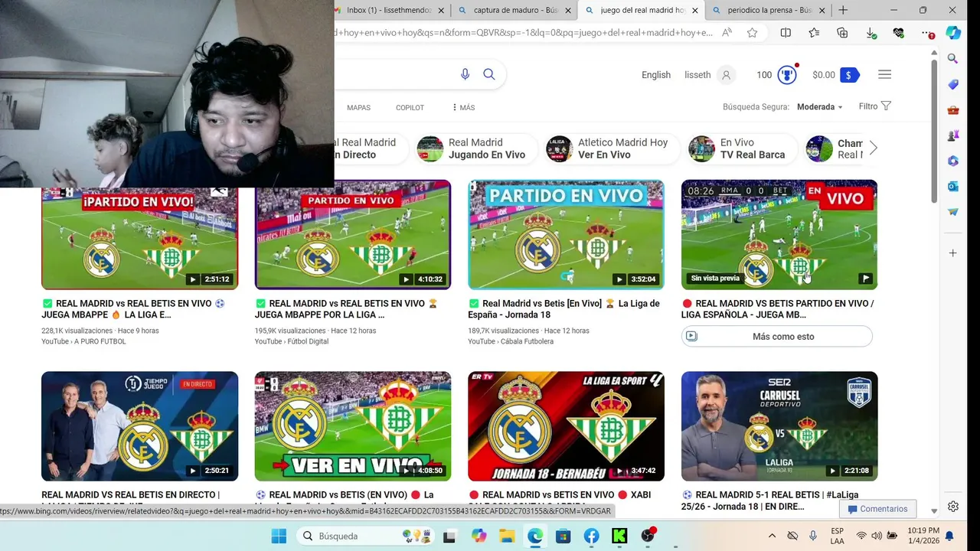
Task: Open the Windows Start menu
Action: [279, 536]
